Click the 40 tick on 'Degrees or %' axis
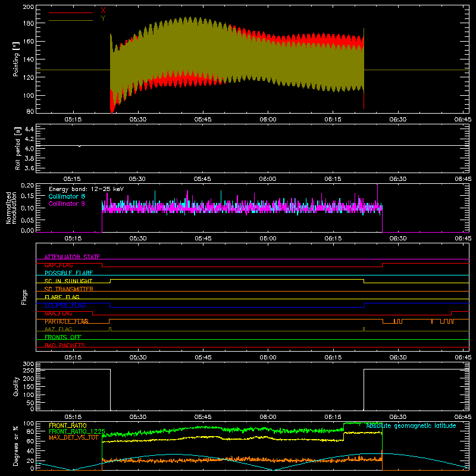 tap(30, 451)
